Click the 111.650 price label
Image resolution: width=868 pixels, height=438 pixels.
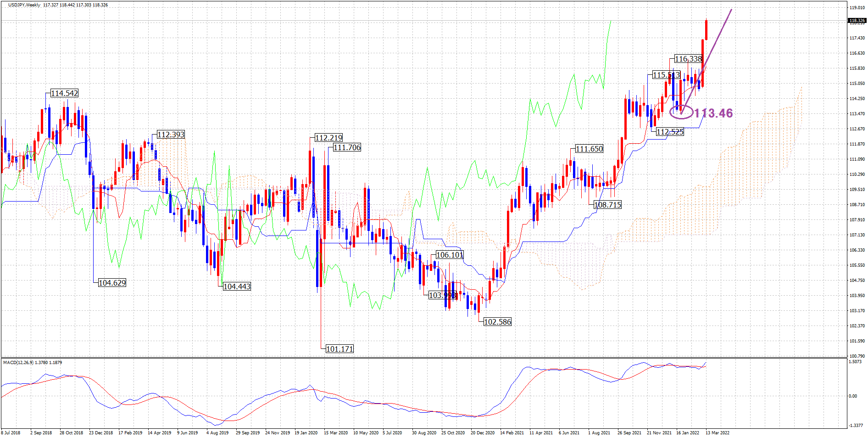coord(589,149)
